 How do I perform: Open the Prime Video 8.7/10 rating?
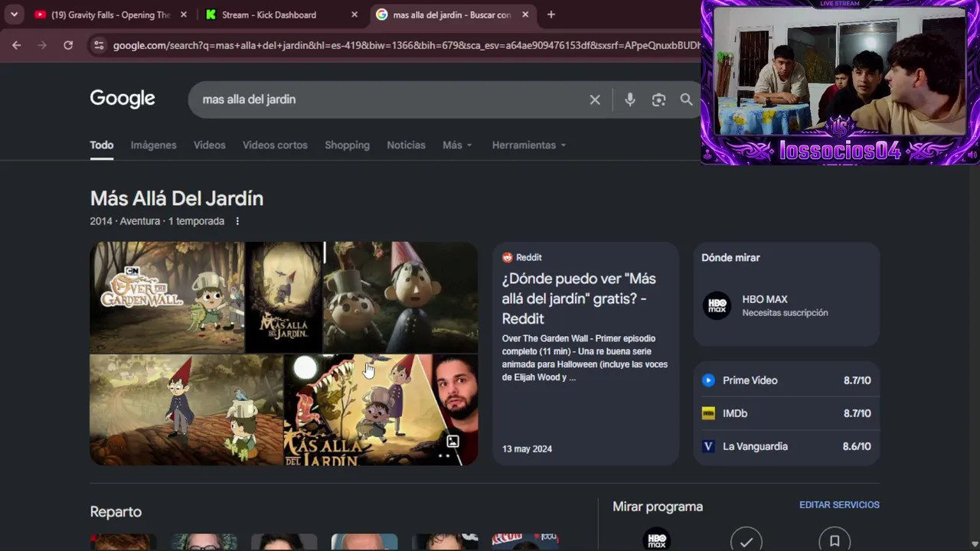click(786, 380)
